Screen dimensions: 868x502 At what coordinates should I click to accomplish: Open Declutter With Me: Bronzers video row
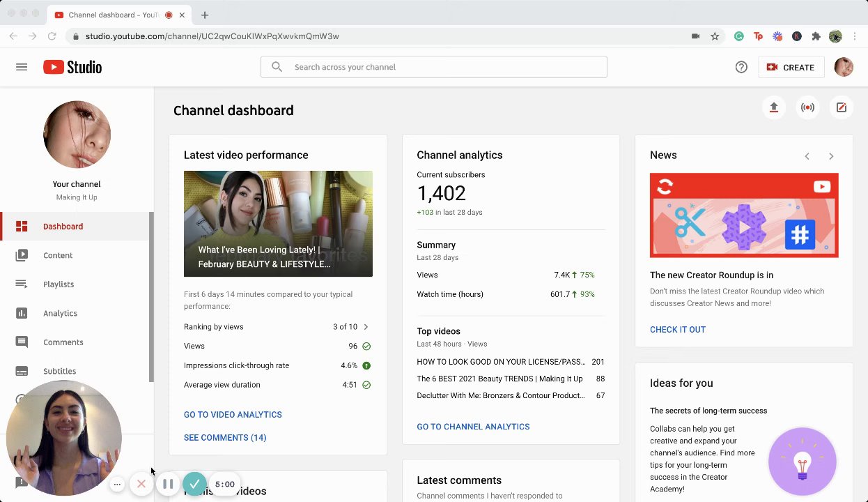[511, 395]
